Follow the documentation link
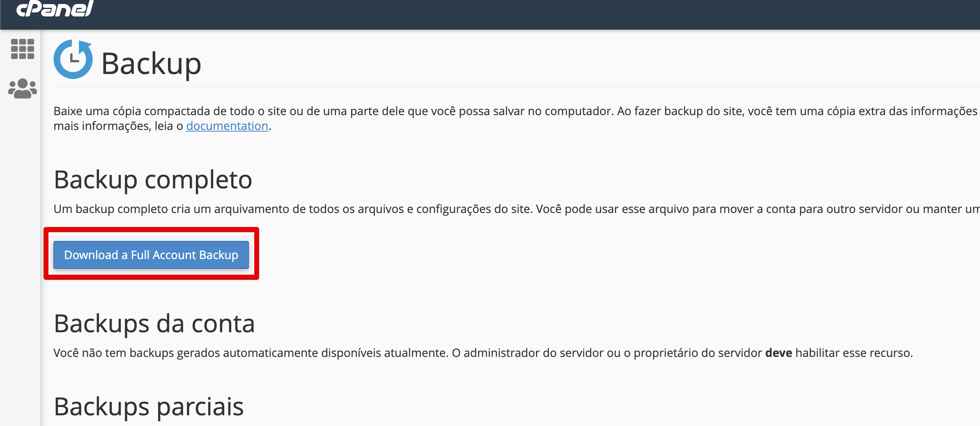Screen dimensions: 980x426 [x=227, y=126]
